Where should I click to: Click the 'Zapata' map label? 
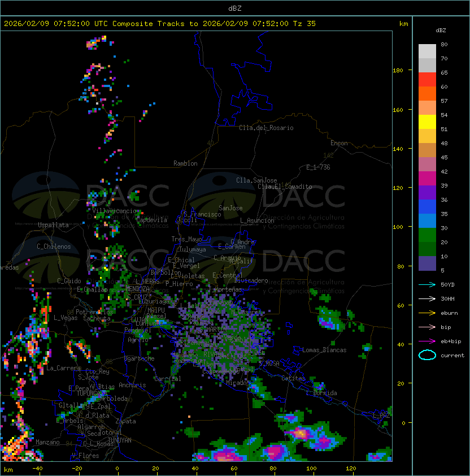(125, 421)
